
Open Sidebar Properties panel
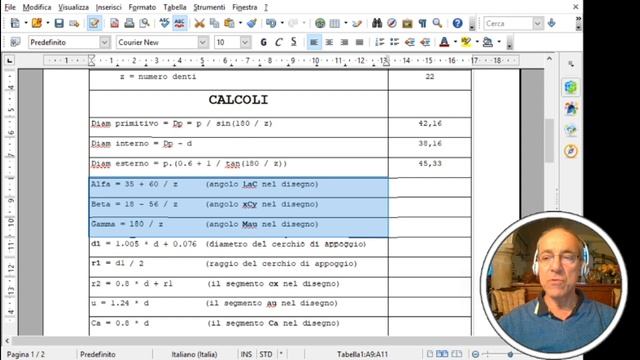[571, 87]
